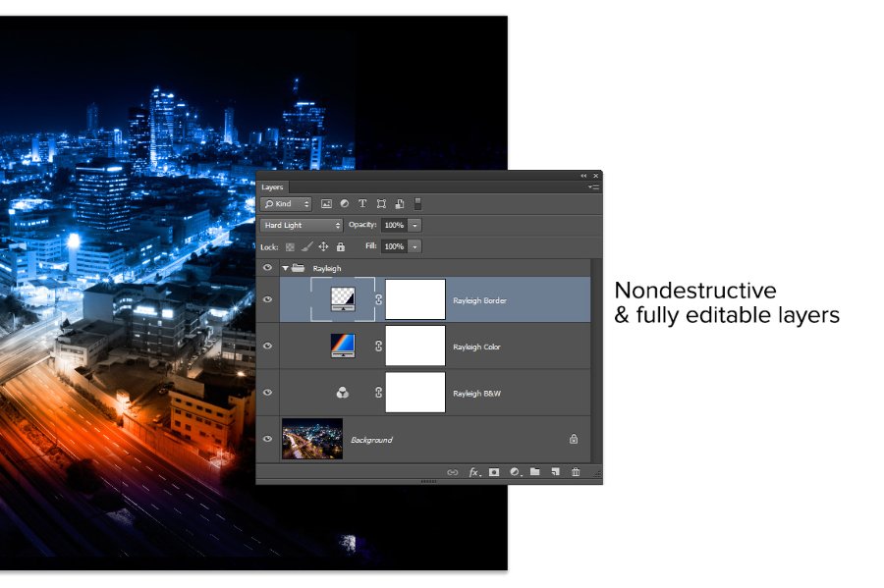
Task: Click mask link icon on Rayleigh Color
Action: pyautogui.click(x=379, y=346)
